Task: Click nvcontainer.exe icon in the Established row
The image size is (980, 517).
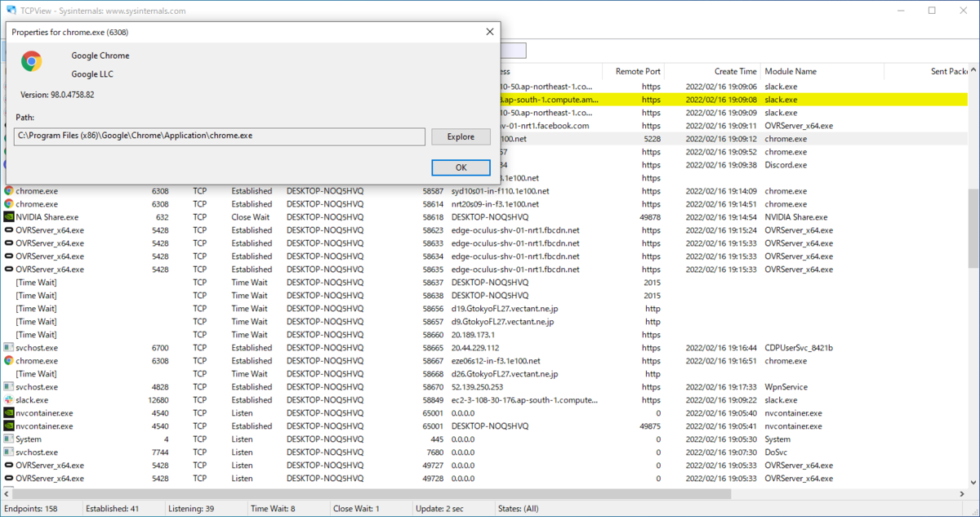Action: [9, 426]
